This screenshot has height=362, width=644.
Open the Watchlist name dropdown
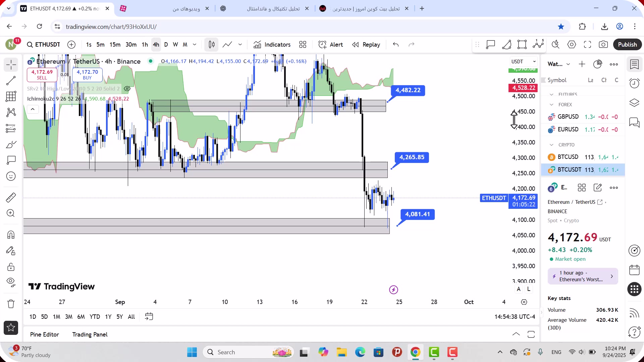[x=558, y=64]
